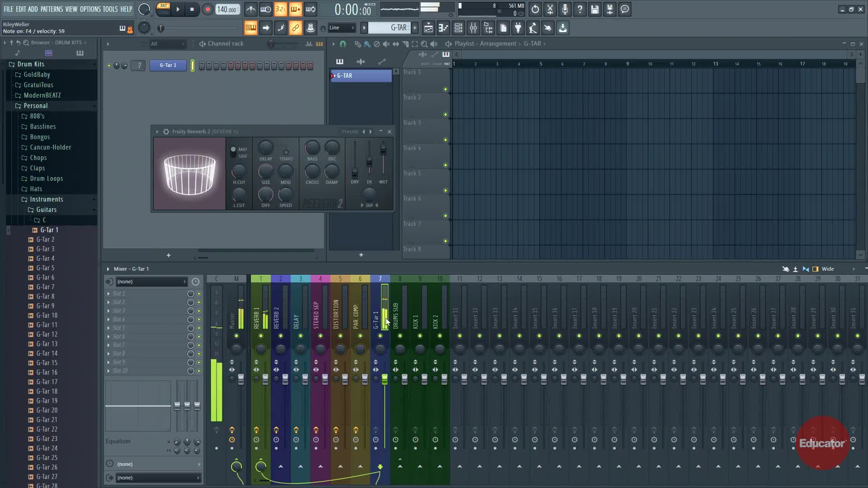This screenshot has height=488, width=868.
Task: Click the tempo field showing 140.000
Action: (x=227, y=9)
